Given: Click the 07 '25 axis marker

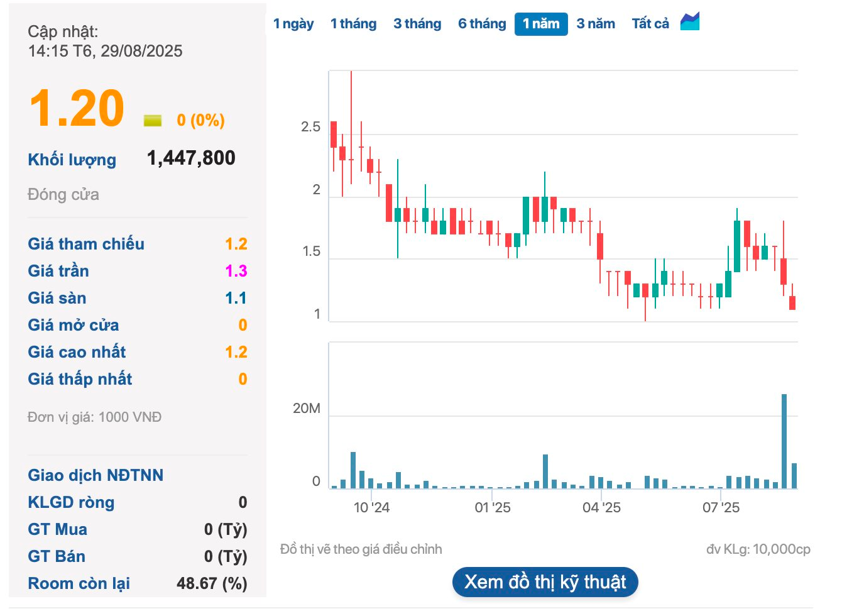Looking at the screenshot, I should tap(721, 507).
